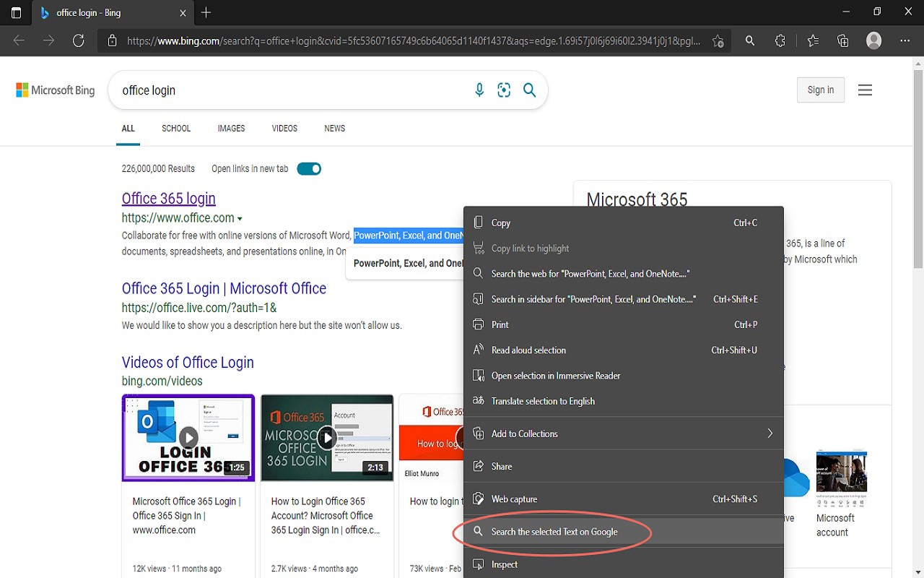
Task: Open Bing visual search camera icon
Action: click(504, 90)
